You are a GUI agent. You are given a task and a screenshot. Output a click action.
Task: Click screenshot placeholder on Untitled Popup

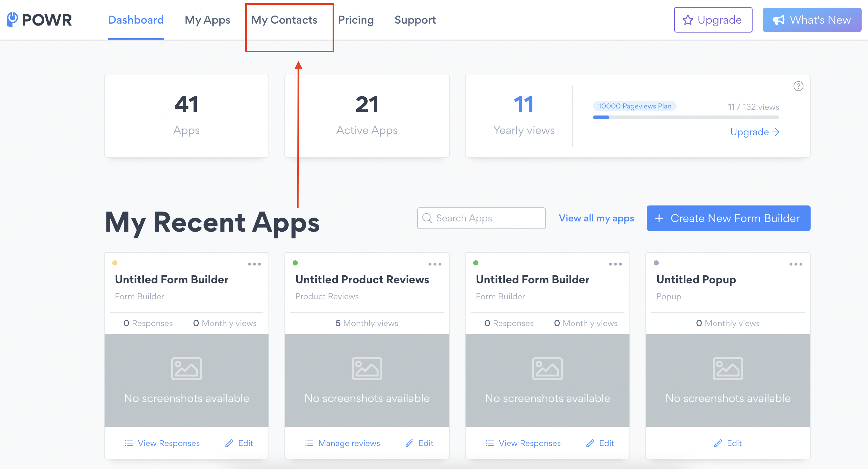point(728,380)
